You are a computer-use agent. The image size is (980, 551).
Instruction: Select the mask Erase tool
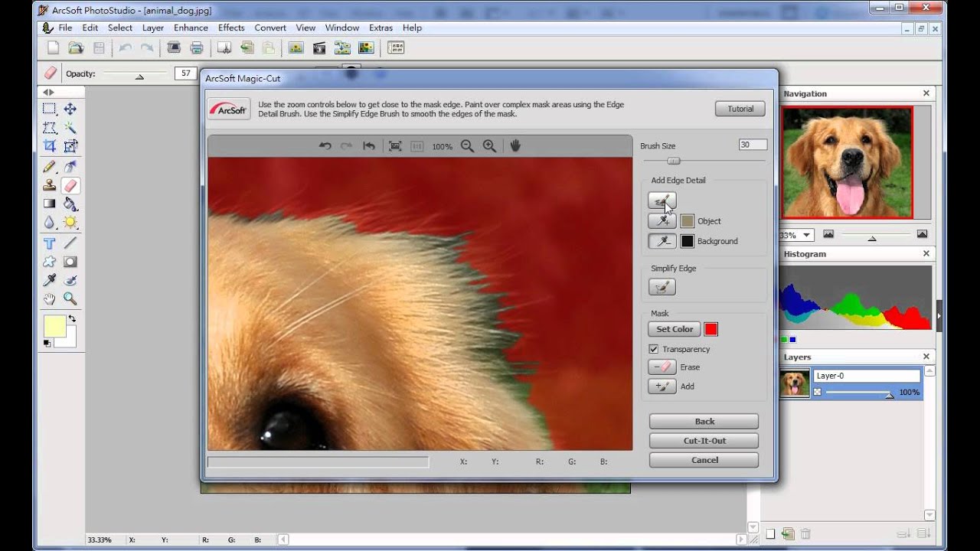(x=662, y=367)
